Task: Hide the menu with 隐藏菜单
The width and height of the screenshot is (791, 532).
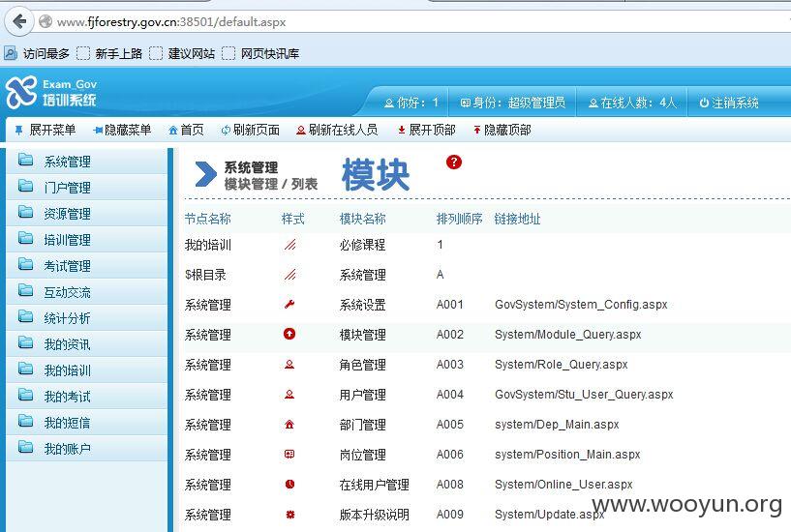Action: 122,130
